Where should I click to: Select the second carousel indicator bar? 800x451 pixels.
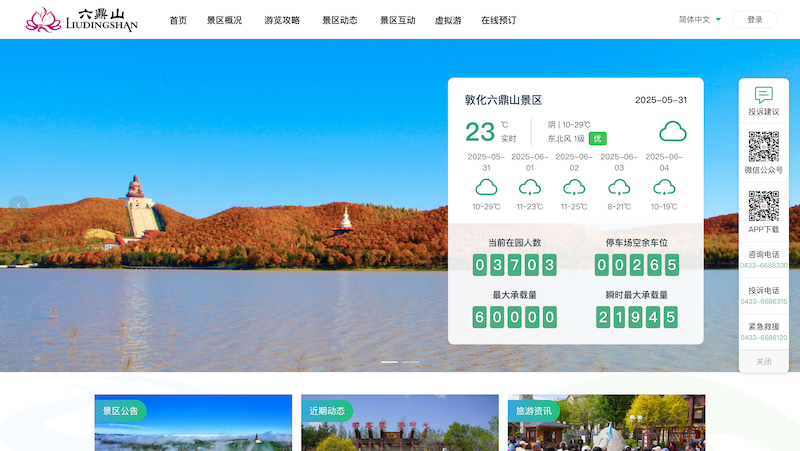point(410,362)
